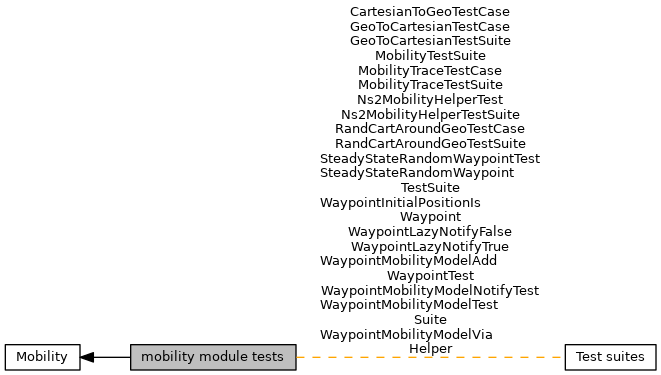Click WaypointInitialPositionIs label

pos(400,203)
